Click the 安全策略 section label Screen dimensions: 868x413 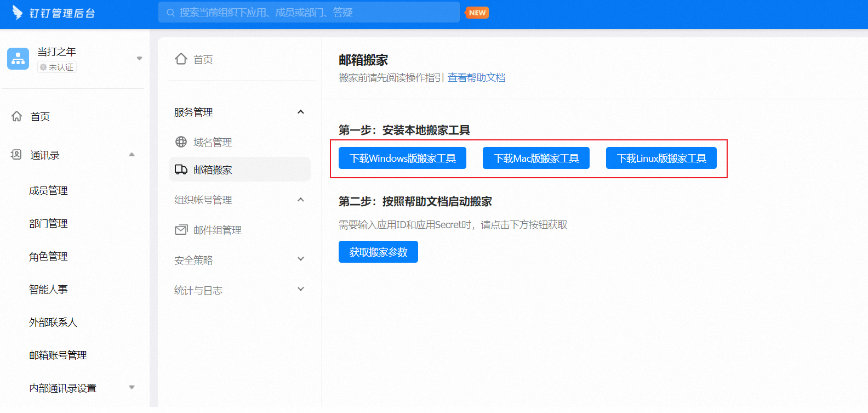[x=193, y=260]
